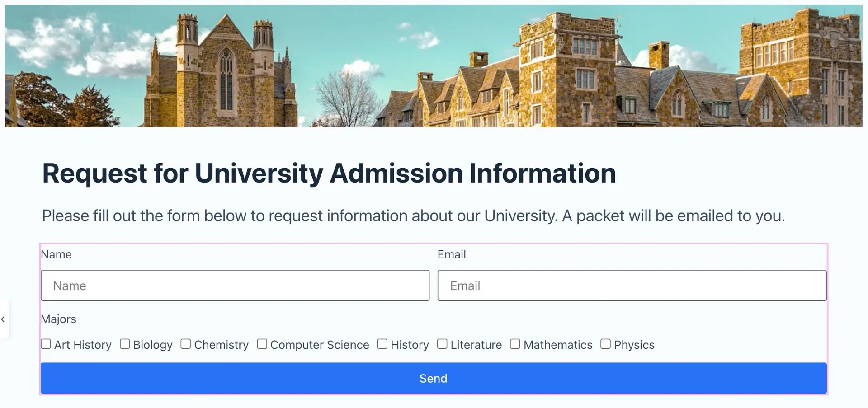
Task: Tick the Chemistry checkbox
Action: coord(186,344)
